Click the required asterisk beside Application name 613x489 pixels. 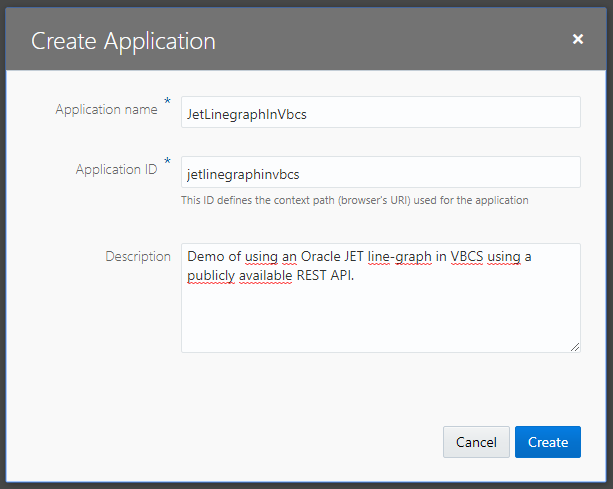pyautogui.click(x=167, y=102)
